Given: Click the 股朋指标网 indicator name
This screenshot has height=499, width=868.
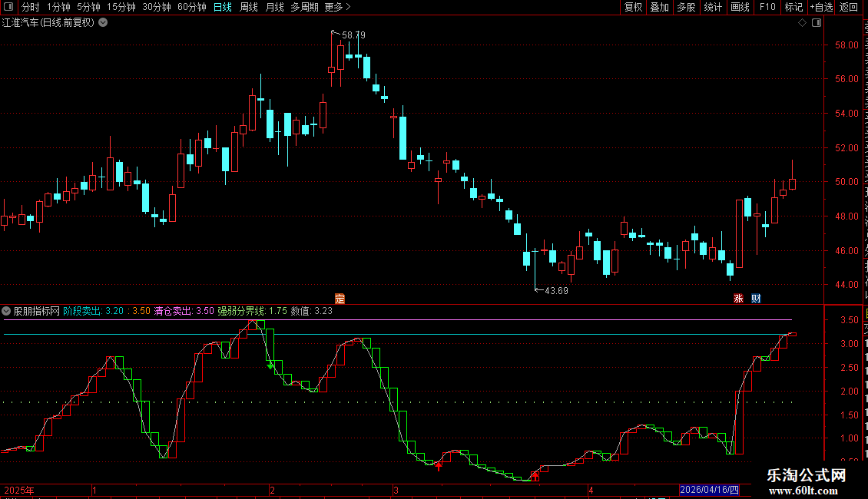Looking at the screenshot, I should 37,311.
